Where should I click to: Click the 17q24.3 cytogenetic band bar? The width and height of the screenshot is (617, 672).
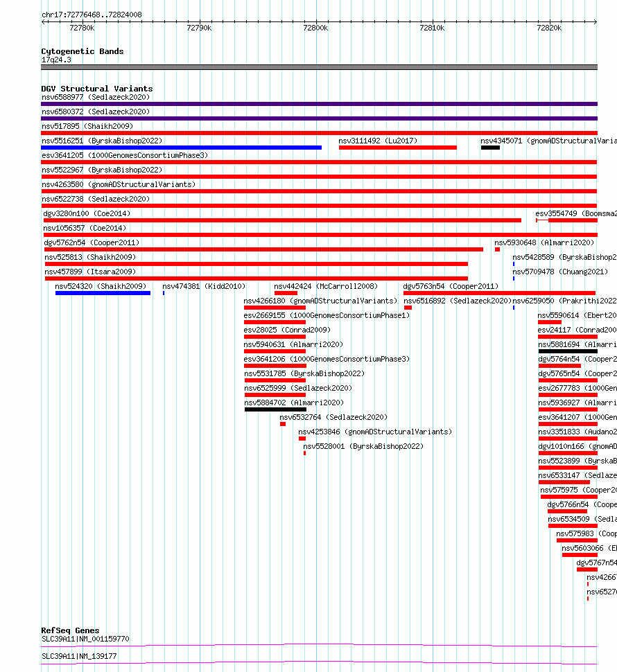coord(319,67)
